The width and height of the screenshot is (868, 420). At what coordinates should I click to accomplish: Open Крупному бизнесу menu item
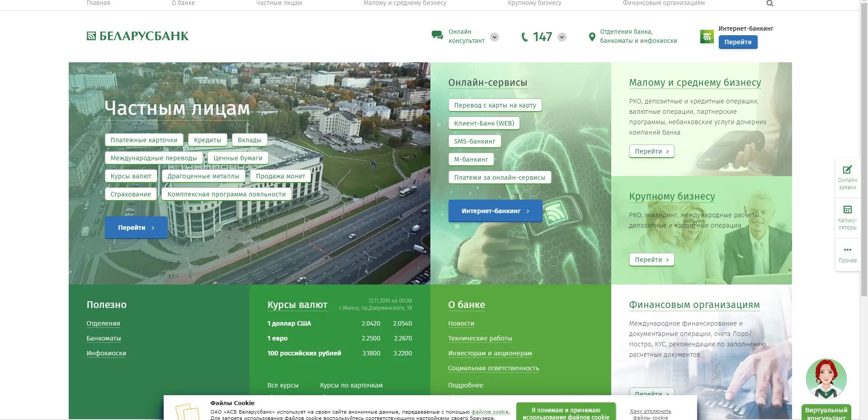coord(534,3)
